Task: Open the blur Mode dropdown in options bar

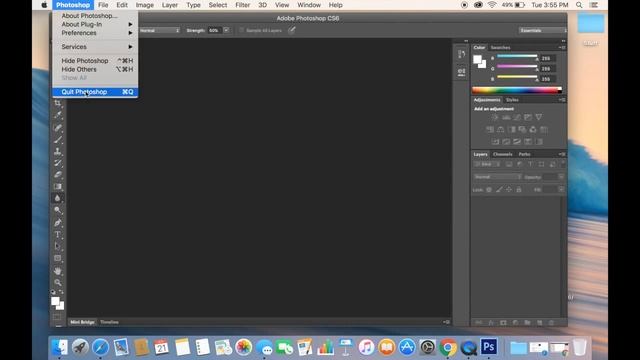Action: point(159,30)
